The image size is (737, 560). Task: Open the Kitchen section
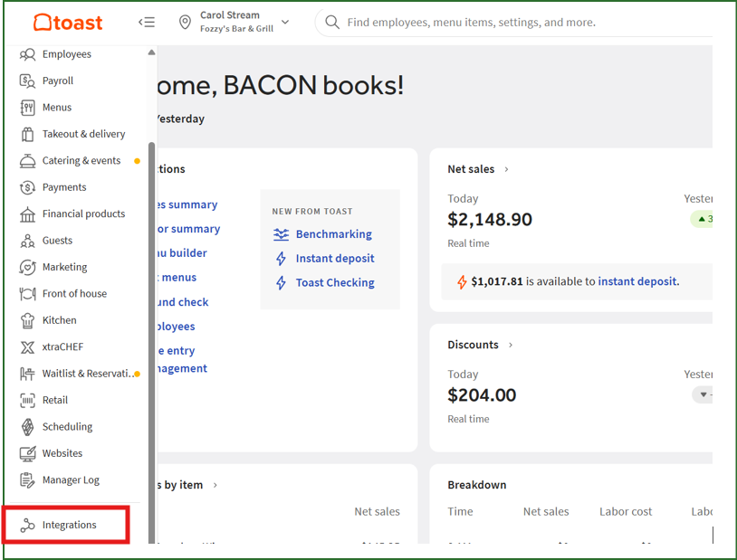(x=59, y=320)
